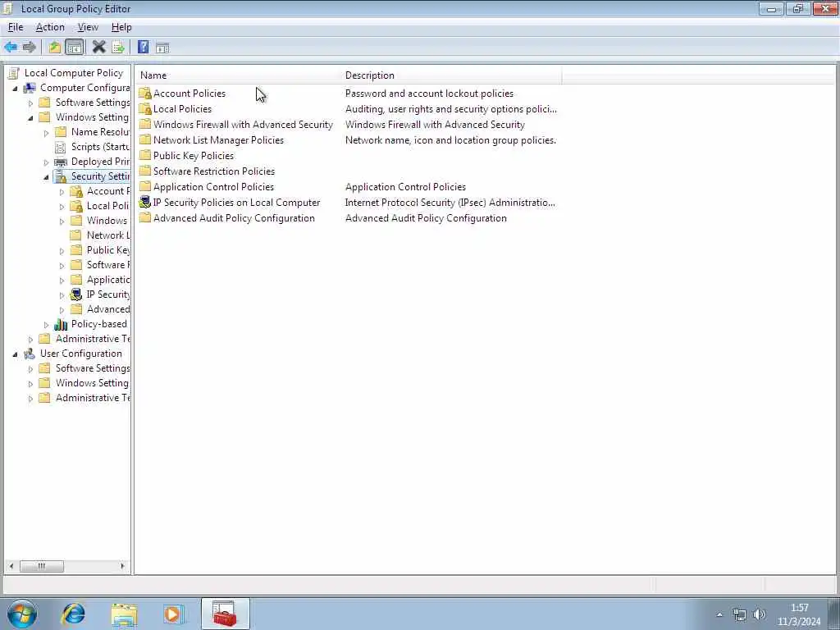The width and height of the screenshot is (840, 630).
Task: Collapse the Windows Settings node under Computer Configuration
Action: click(30, 118)
